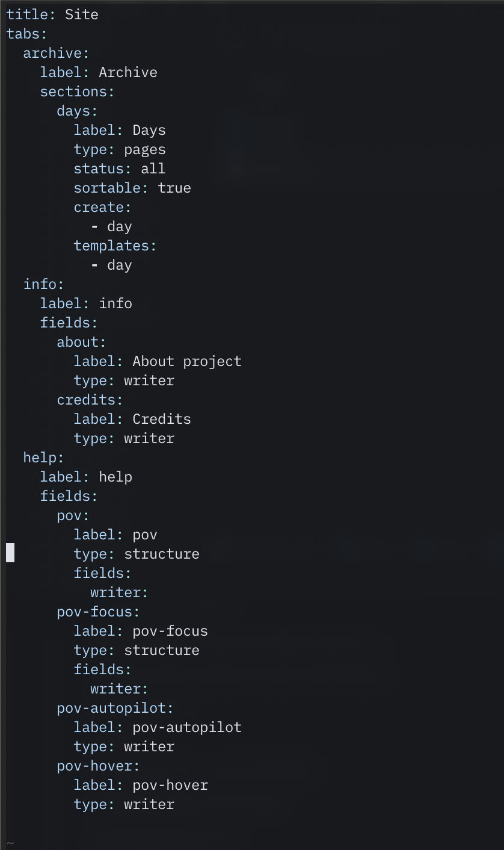Click the 'pov-hover' label value

(170, 785)
